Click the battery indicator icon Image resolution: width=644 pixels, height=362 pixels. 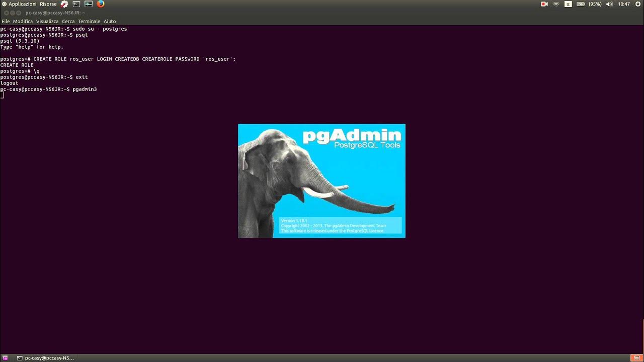pyautogui.click(x=581, y=4)
